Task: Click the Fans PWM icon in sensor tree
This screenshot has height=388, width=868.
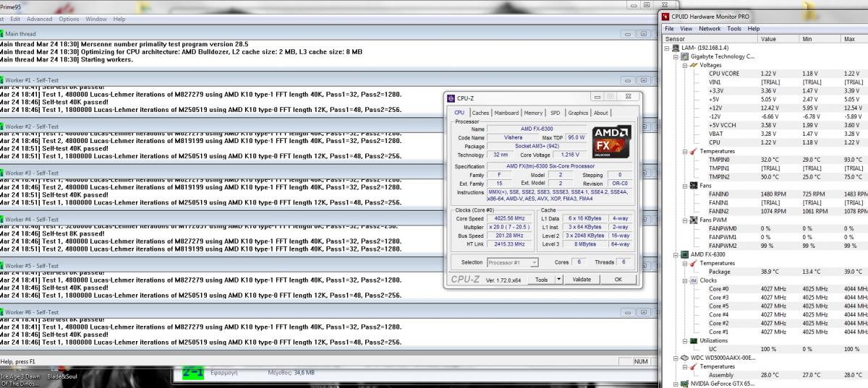Action: click(694, 220)
